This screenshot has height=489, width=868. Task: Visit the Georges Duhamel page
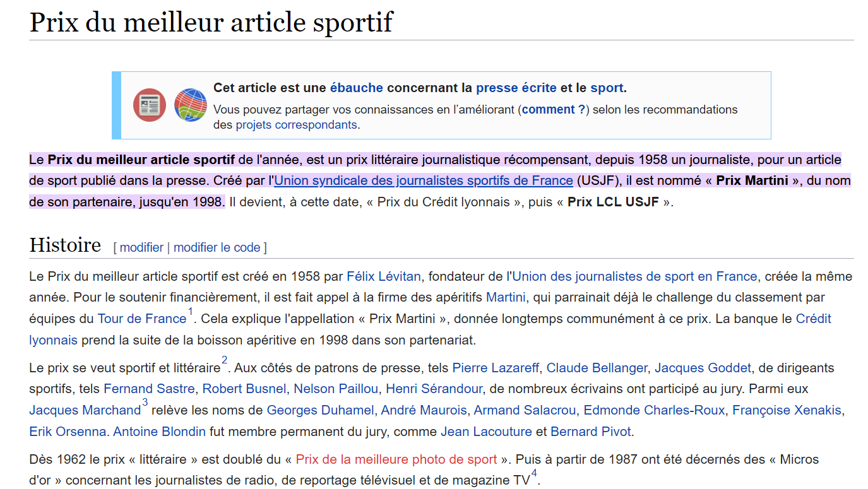(x=320, y=410)
